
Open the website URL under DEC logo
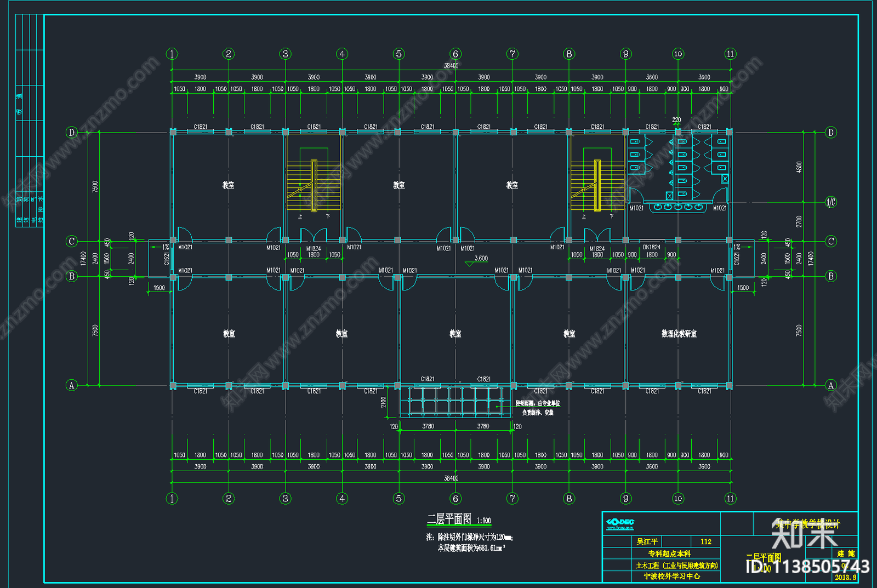pos(619,528)
